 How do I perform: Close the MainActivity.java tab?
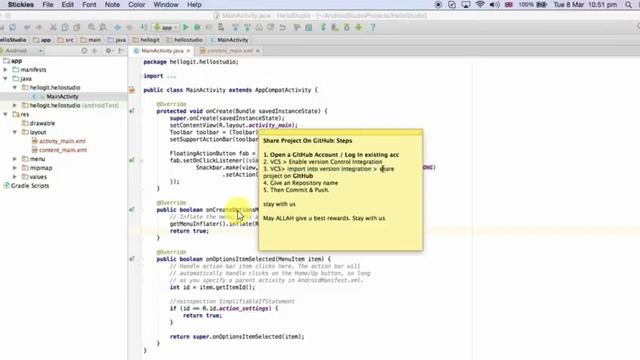click(x=188, y=51)
